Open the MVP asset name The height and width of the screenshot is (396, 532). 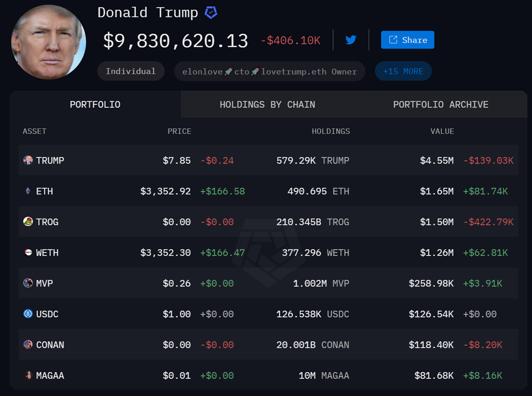pyautogui.click(x=45, y=283)
